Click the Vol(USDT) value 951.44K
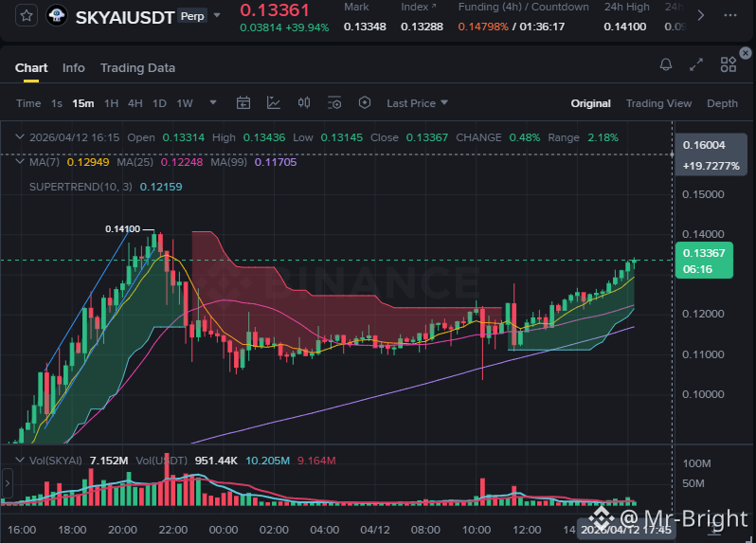 click(x=216, y=461)
